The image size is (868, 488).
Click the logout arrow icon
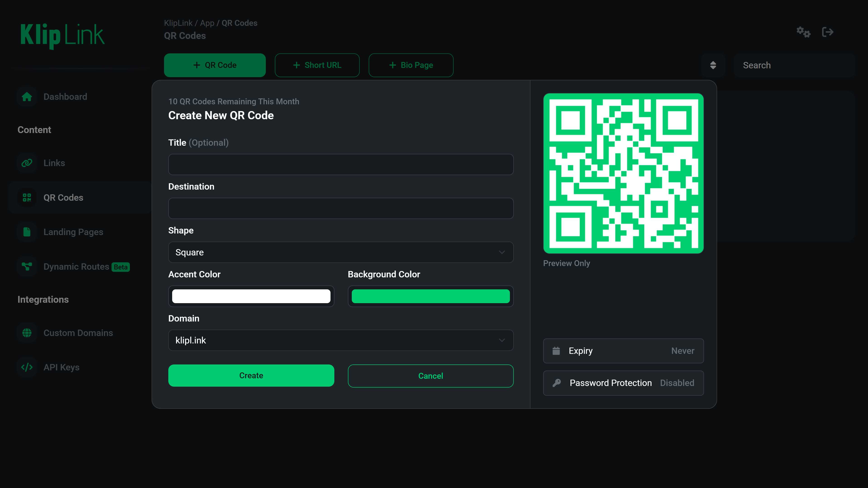click(x=828, y=32)
